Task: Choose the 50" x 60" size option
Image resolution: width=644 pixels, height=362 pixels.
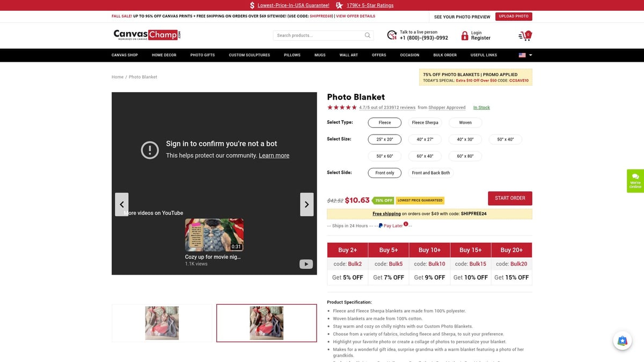Action: pyautogui.click(x=385, y=156)
